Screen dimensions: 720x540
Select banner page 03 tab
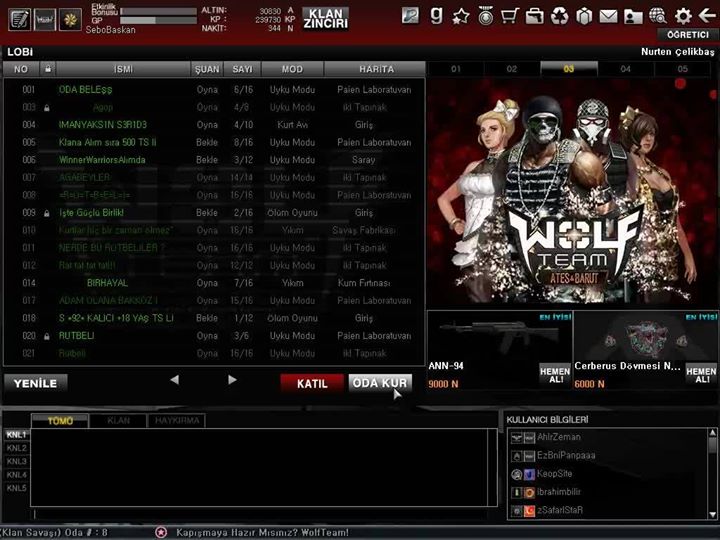[x=569, y=69]
